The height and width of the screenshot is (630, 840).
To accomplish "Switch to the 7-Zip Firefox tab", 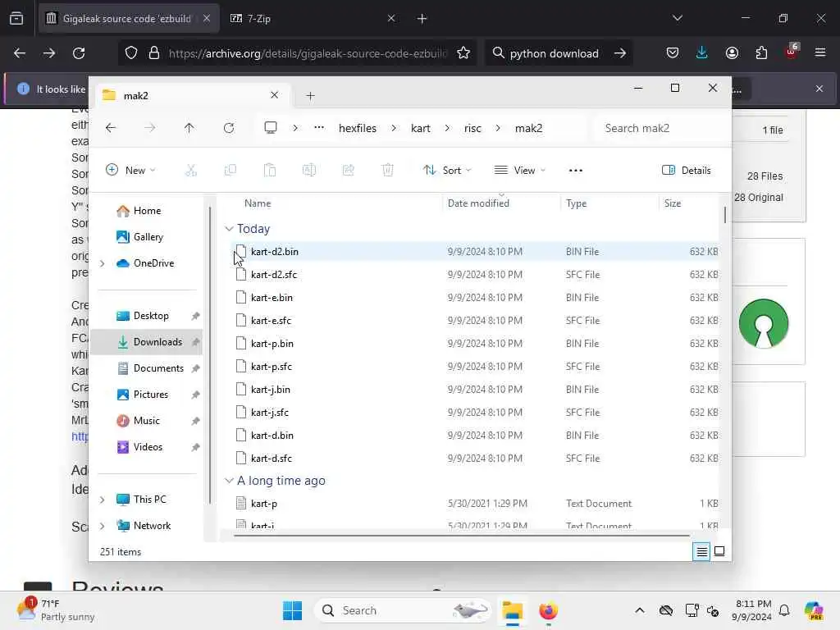I will 313,19.
